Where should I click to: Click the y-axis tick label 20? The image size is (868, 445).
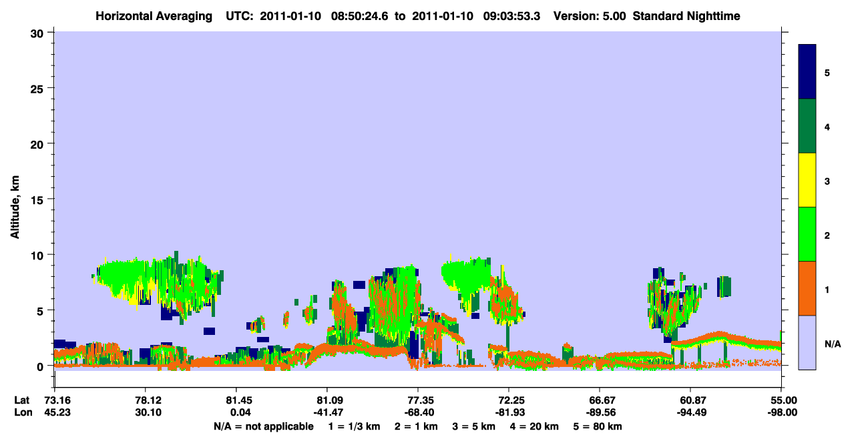(39, 143)
